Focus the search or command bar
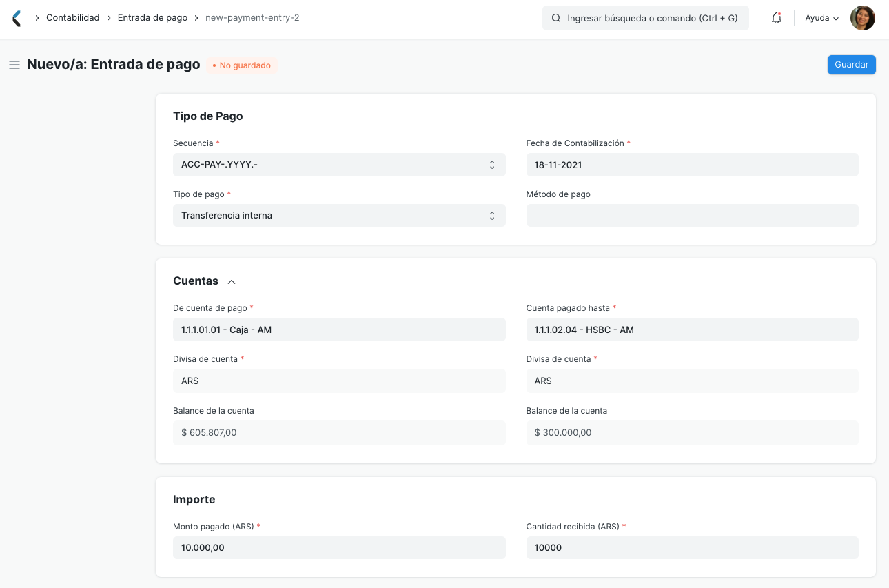 [x=646, y=19]
